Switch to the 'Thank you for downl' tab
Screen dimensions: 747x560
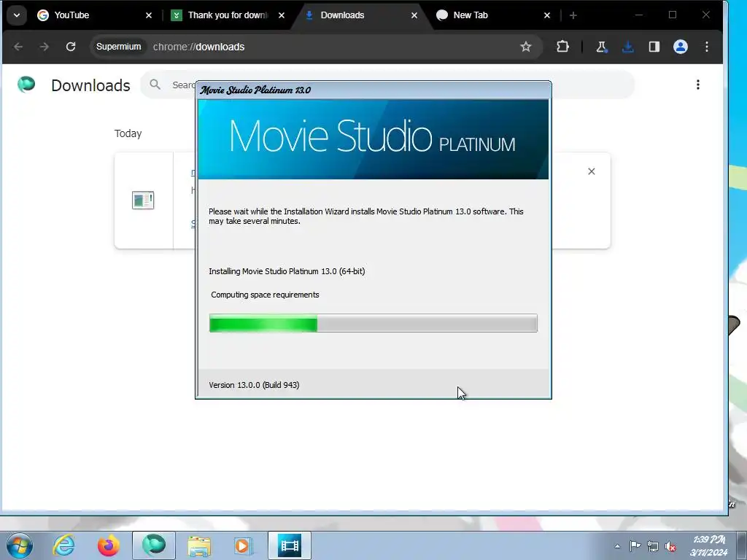(x=228, y=15)
